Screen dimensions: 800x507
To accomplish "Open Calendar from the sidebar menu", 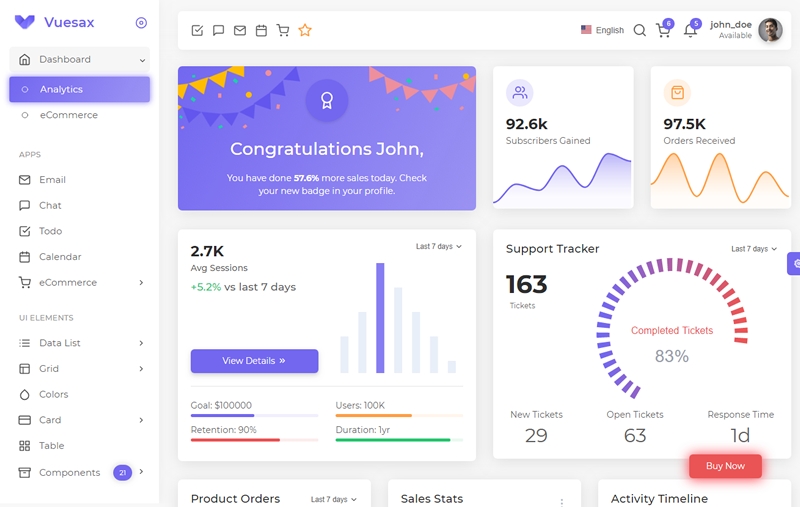I will tap(80, 257).
